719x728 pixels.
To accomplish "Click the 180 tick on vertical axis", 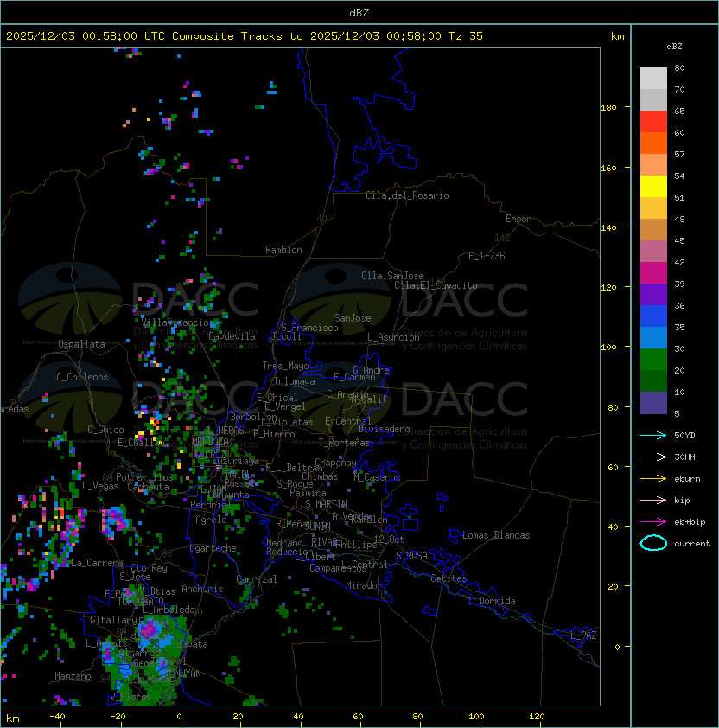I will coord(608,108).
